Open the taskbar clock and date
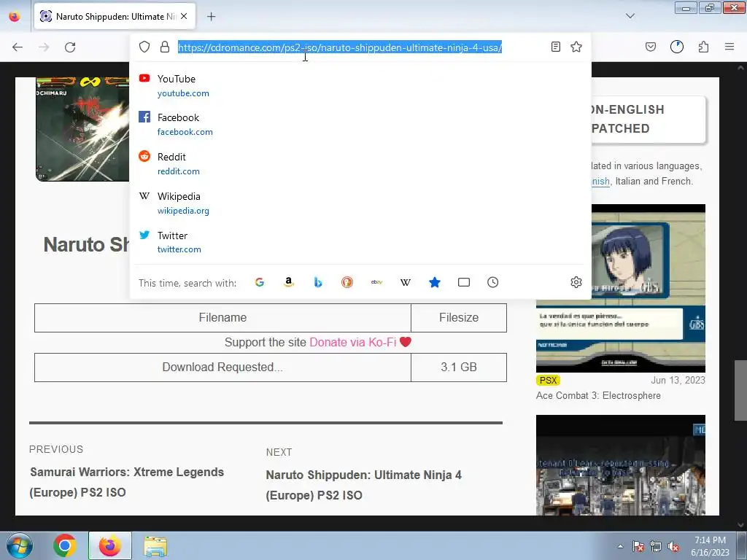This screenshot has height=560, width=747. (710, 546)
